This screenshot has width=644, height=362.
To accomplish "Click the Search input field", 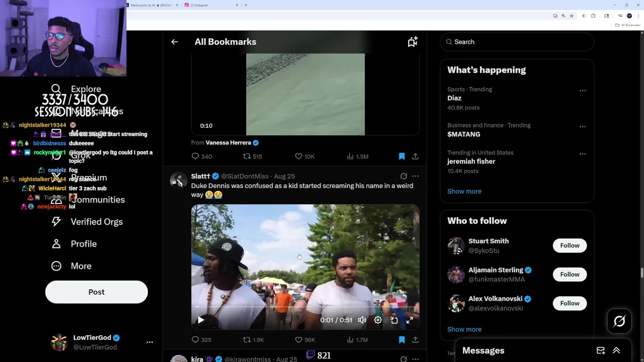I will tap(517, 42).
